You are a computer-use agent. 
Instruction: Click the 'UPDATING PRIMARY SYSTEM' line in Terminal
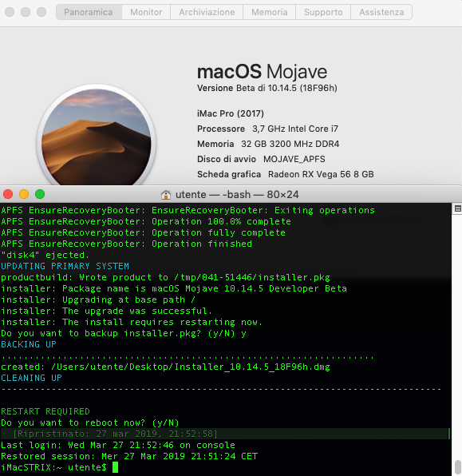pos(65,266)
